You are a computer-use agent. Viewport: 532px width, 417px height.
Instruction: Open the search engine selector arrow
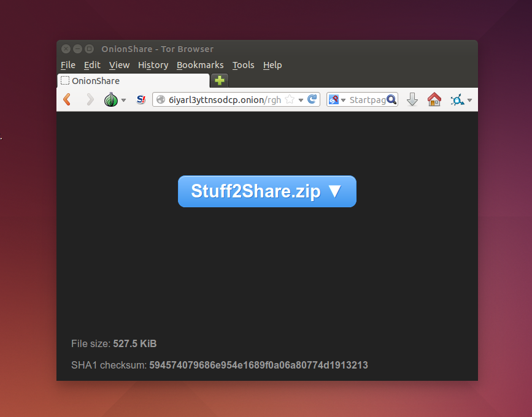(x=343, y=100)
